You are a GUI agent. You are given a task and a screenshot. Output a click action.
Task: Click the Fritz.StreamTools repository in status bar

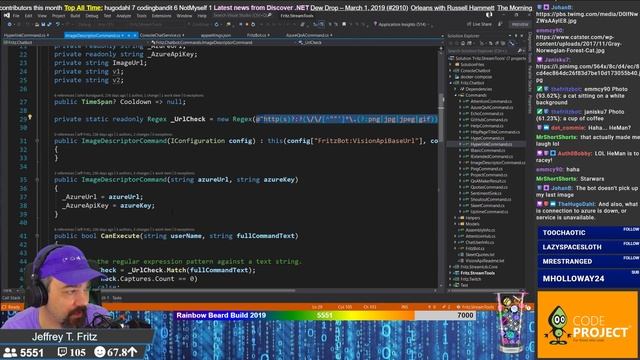pos(475,307)
